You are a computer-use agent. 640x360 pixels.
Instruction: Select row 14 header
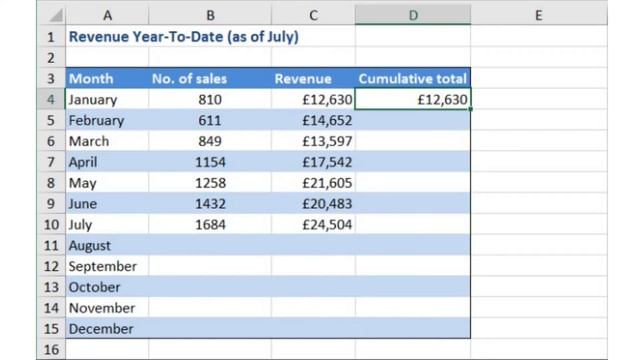(x=51, y=307)
